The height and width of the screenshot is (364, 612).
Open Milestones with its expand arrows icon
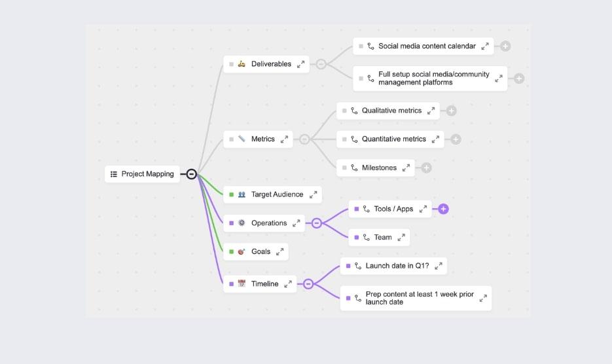(406, 168)
